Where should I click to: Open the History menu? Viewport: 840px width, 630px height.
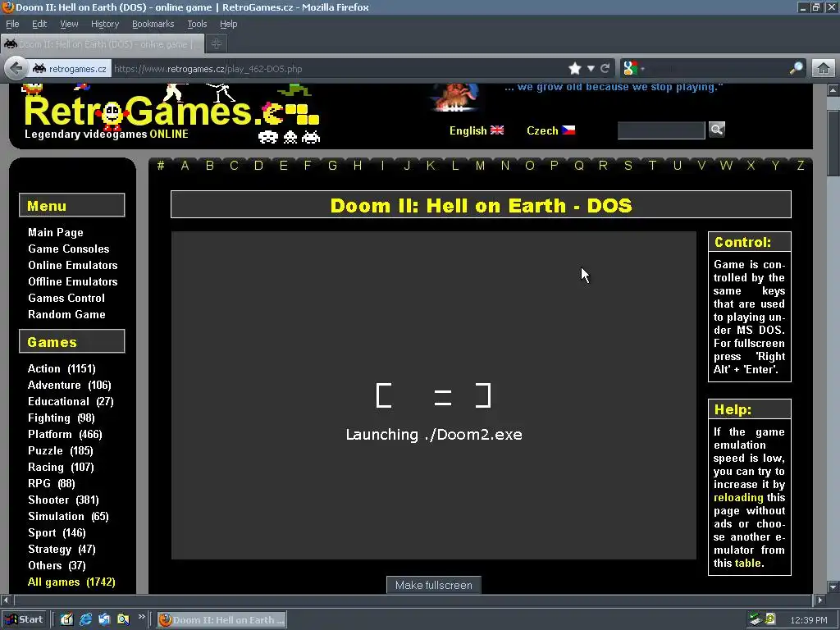(x=104, y=24)
